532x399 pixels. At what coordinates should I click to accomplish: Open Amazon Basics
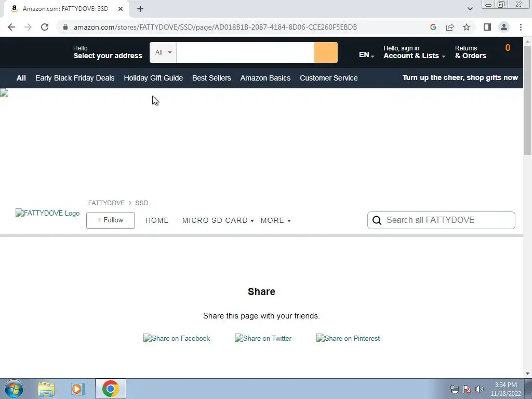click(265, 78)
